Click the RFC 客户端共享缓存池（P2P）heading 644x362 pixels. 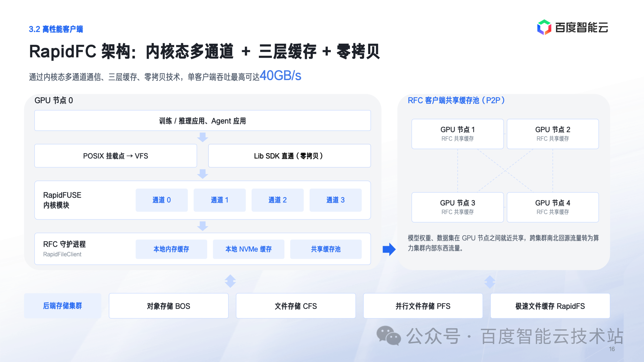456,100
